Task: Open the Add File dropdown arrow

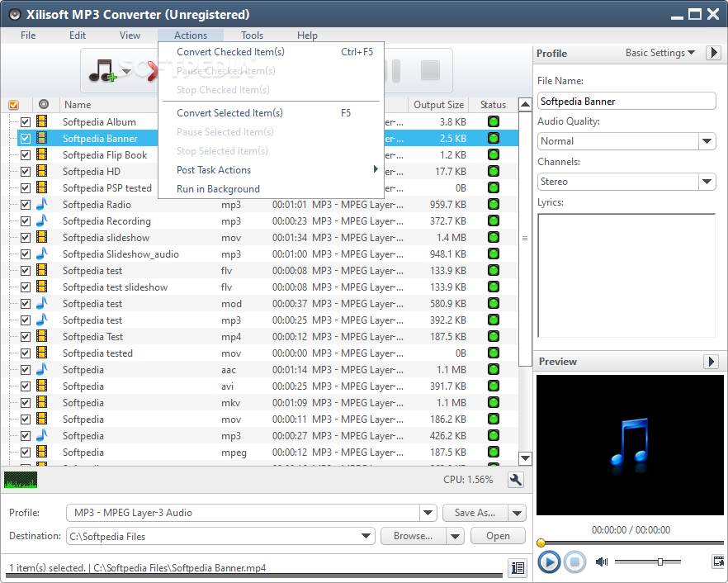Action: [126, 71]
